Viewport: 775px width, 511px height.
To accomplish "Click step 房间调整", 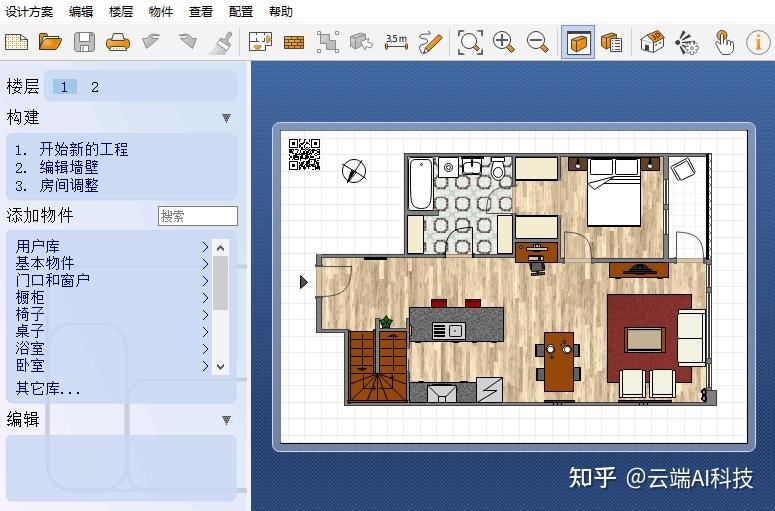I will coord(69,186).
